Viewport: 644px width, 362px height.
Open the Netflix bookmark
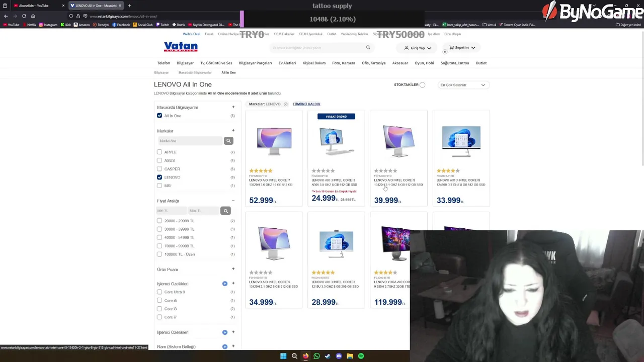[29, 25]
